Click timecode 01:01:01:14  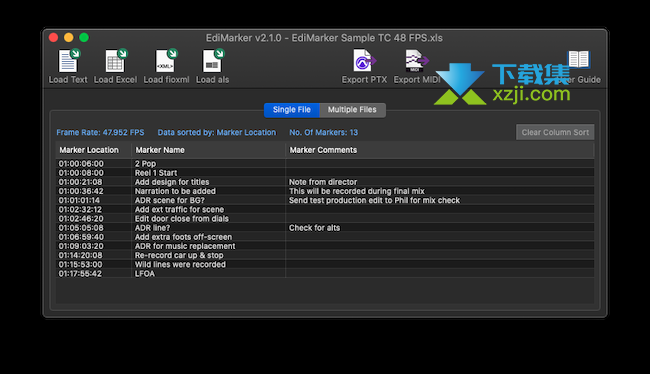(x=79, y=200)
